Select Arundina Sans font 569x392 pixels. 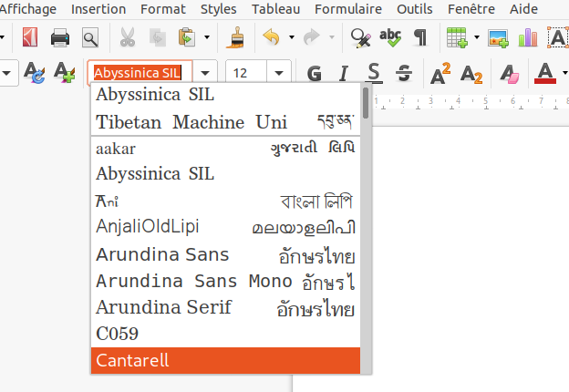point(226,254)
